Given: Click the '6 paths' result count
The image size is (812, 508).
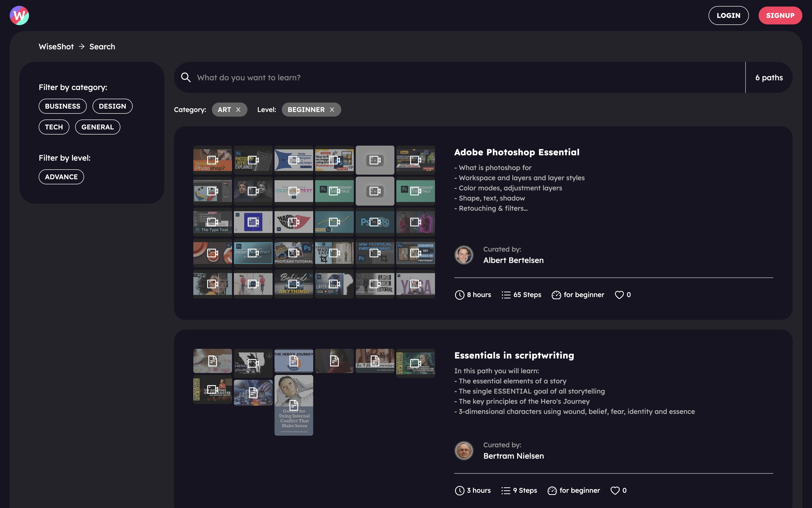Looking at the screenshot, I should (769, 78).
